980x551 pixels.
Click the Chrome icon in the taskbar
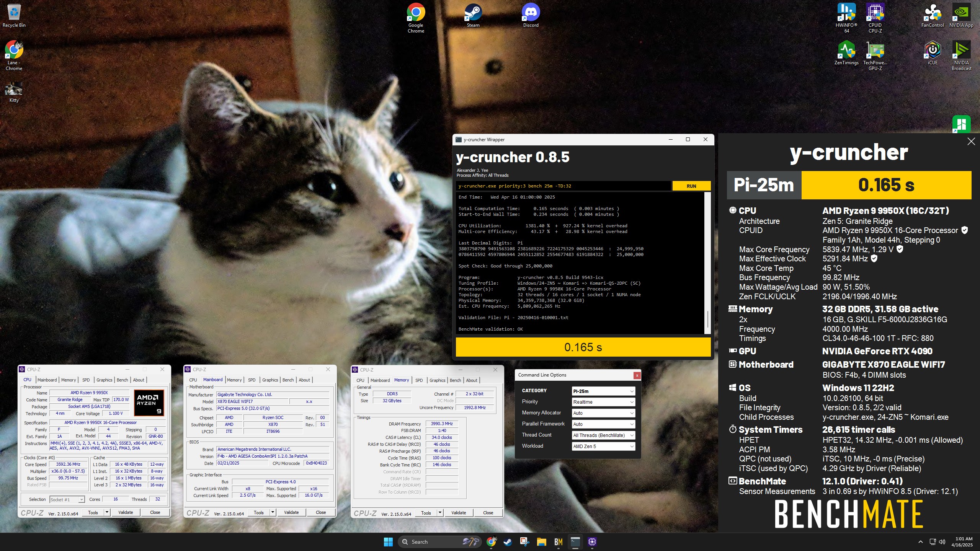tap(492, 542)
